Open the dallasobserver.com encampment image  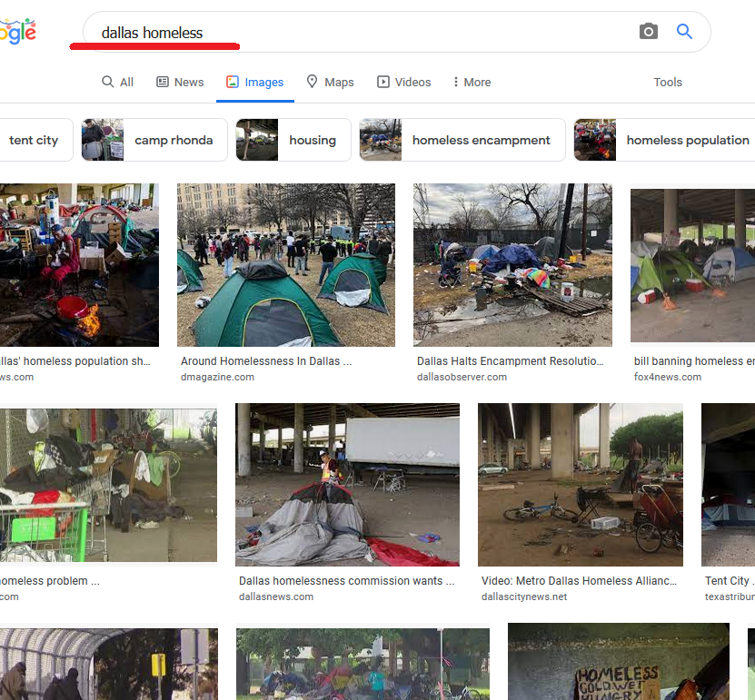[512, 265]
